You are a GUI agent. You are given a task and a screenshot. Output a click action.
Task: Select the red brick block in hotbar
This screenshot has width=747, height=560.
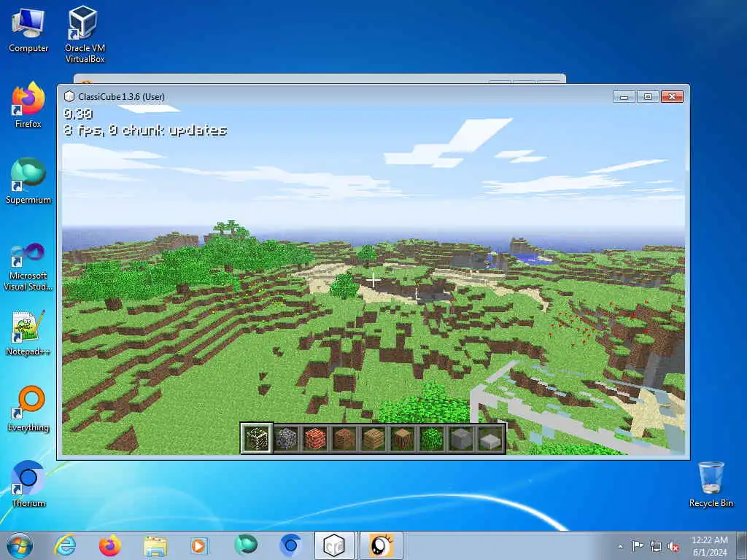[x=315, y=438]
